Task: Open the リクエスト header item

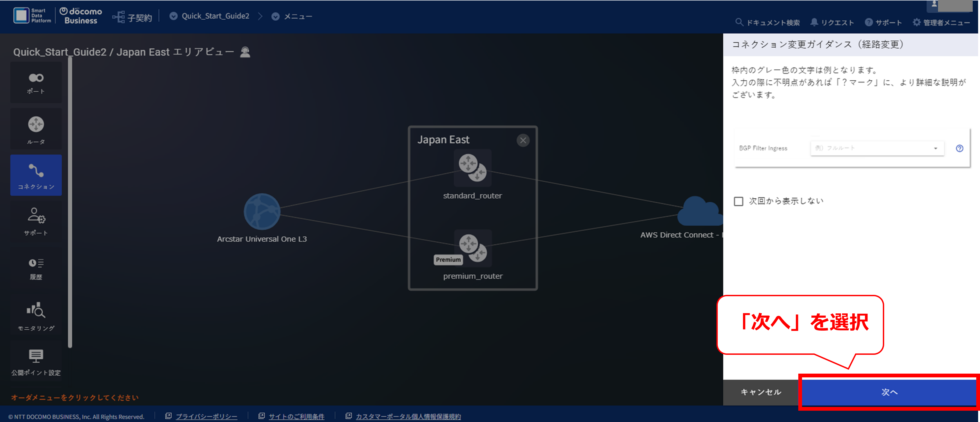Action: tap(832, 23)
